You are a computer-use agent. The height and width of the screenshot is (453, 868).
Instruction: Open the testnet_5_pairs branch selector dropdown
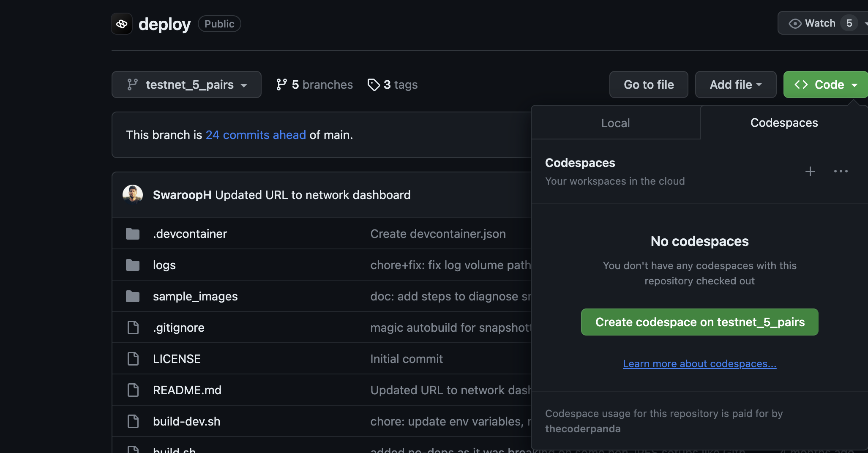coord(186,85)
